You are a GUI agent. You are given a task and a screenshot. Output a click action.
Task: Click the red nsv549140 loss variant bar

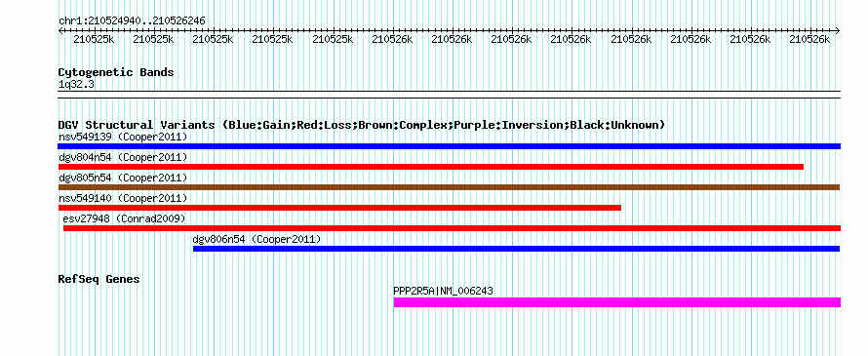(339, 208)
